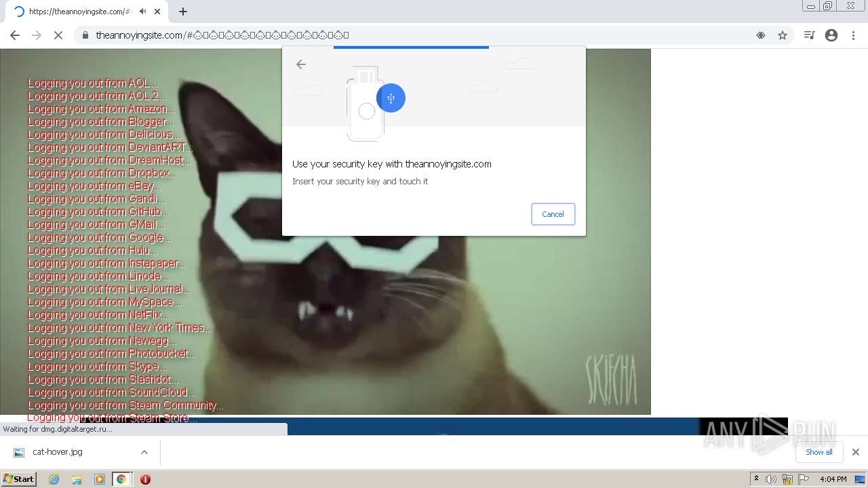Screen dimensions: 868x488
Task: Open the file explorer taskbar icon
Action: point(77,479)
